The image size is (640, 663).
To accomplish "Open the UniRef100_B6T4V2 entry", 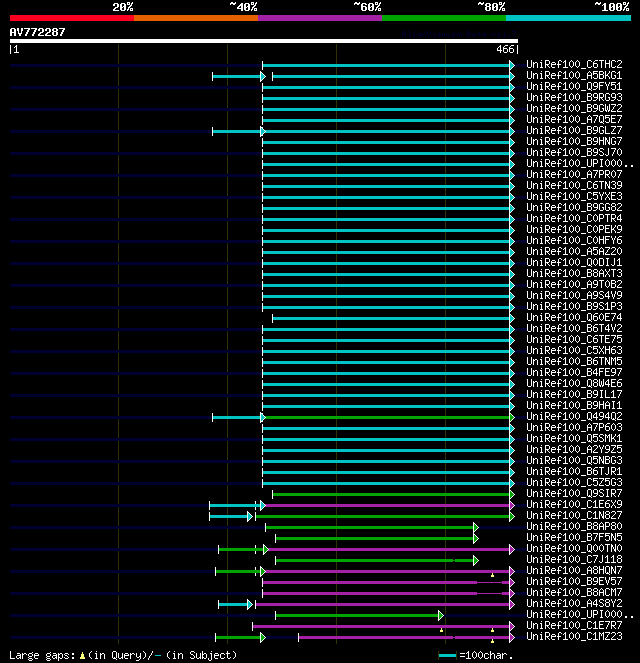I will point(574,328).
